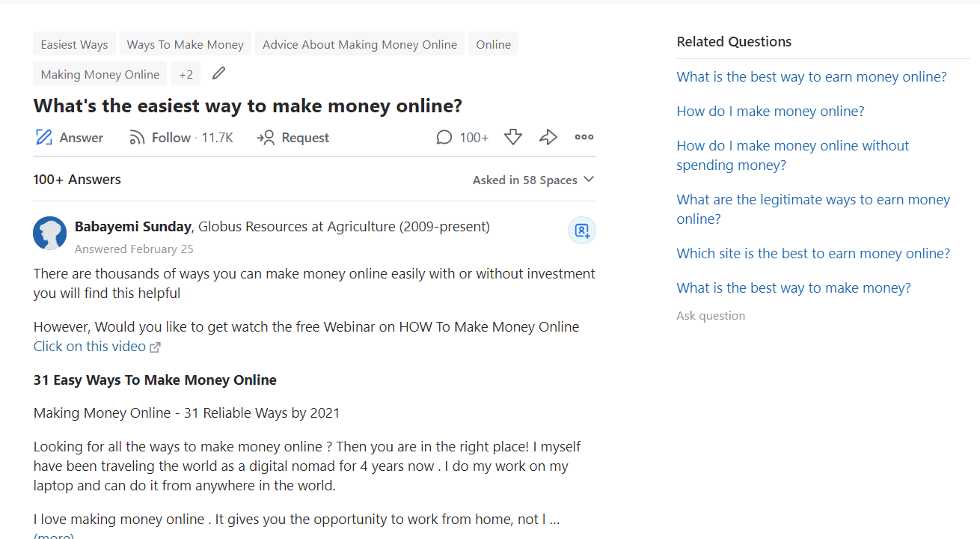Image resolution: width=980 pixels, height=539 pixels.
Task: Open 'How do I make money online?'
Action: 771,111
